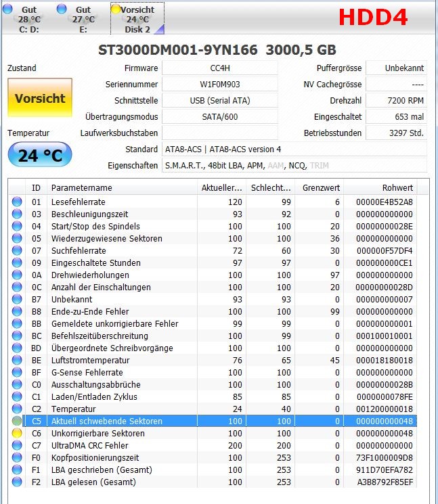Click the 24 °C temperature button

[40, 155]
